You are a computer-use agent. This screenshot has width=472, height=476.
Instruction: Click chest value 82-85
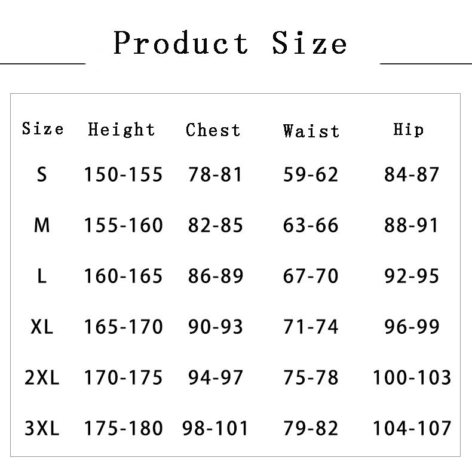(x=216, y=226)
